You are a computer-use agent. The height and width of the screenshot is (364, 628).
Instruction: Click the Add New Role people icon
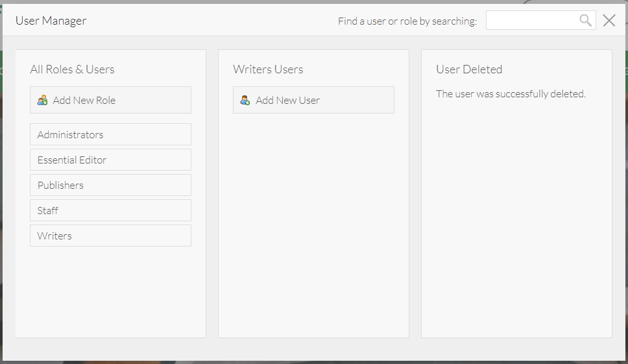coord(42,100)
